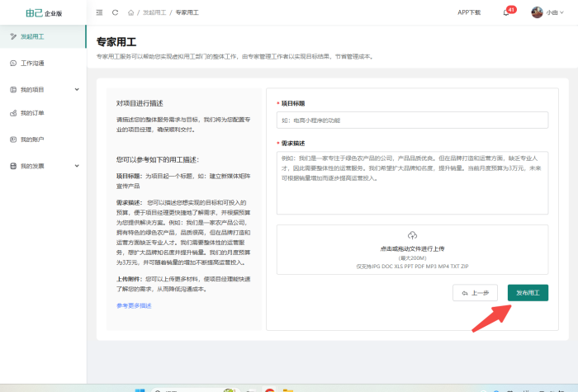Screen dimensions: 578x392
Task: Open 我的订单 in the sidebar
Action: [x=43, y=113]
